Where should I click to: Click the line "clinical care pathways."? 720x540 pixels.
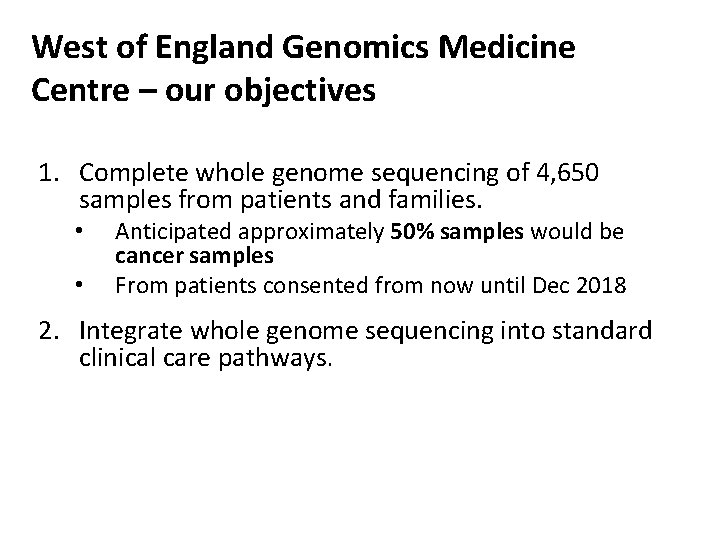click(203, 358)
